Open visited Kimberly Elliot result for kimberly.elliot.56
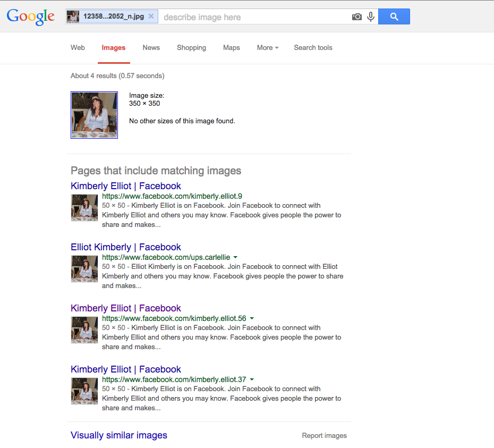The height and width of the screenshot is (448, 494). coord(126,308)
